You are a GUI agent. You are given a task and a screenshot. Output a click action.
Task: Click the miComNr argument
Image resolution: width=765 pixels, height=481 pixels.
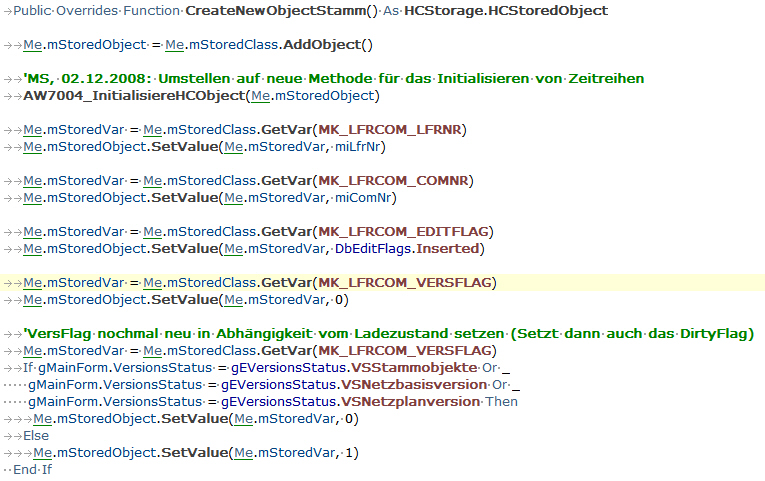pos(363,198)
